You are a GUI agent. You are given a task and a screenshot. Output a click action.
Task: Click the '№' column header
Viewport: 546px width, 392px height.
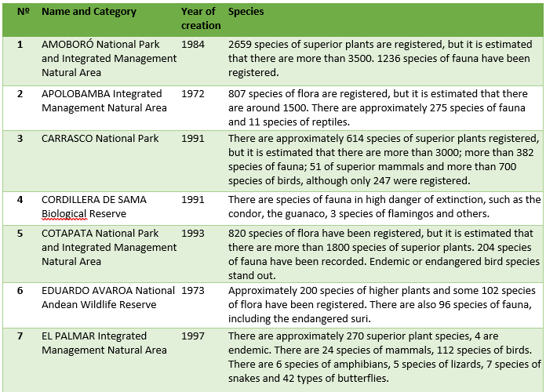click(x=24, y=12)
